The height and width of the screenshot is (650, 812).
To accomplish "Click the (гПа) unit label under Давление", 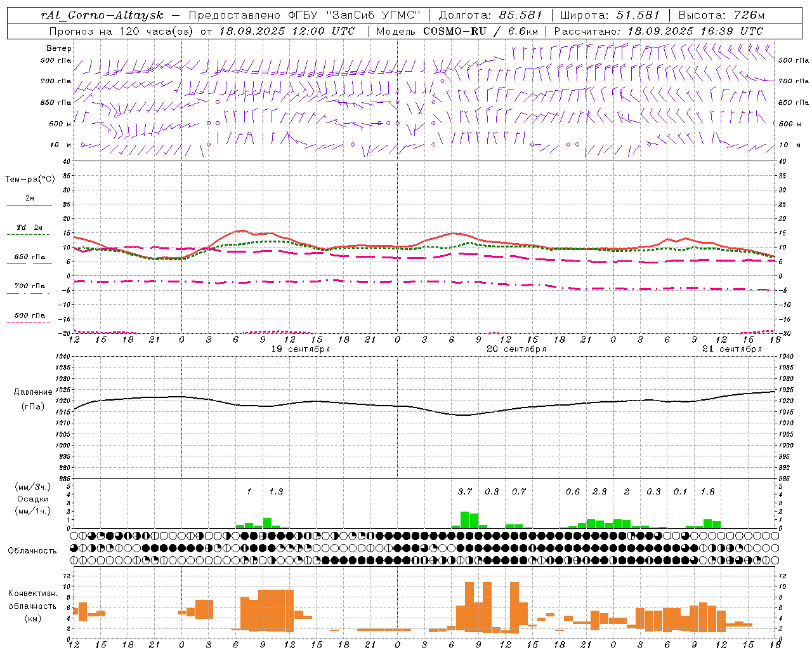I will [33, 407].
